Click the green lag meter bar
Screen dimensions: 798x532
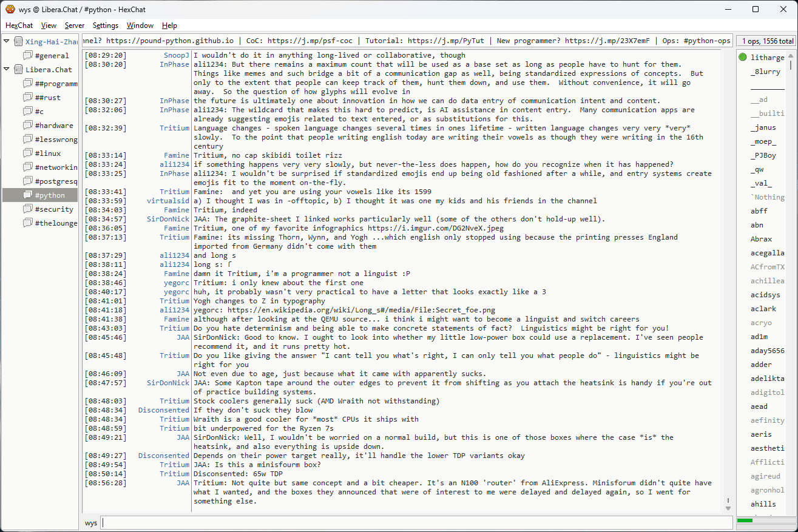point(745,520)
